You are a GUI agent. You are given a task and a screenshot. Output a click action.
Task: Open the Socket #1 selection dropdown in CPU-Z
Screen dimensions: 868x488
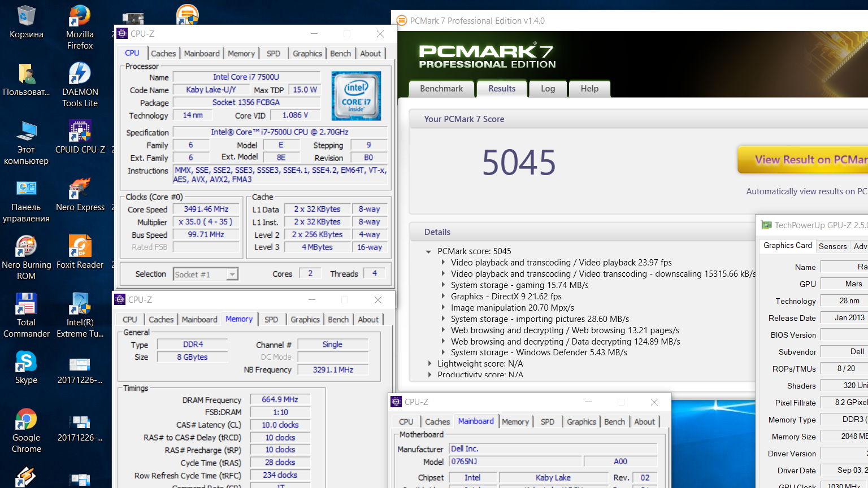click(x=206, y=274)
